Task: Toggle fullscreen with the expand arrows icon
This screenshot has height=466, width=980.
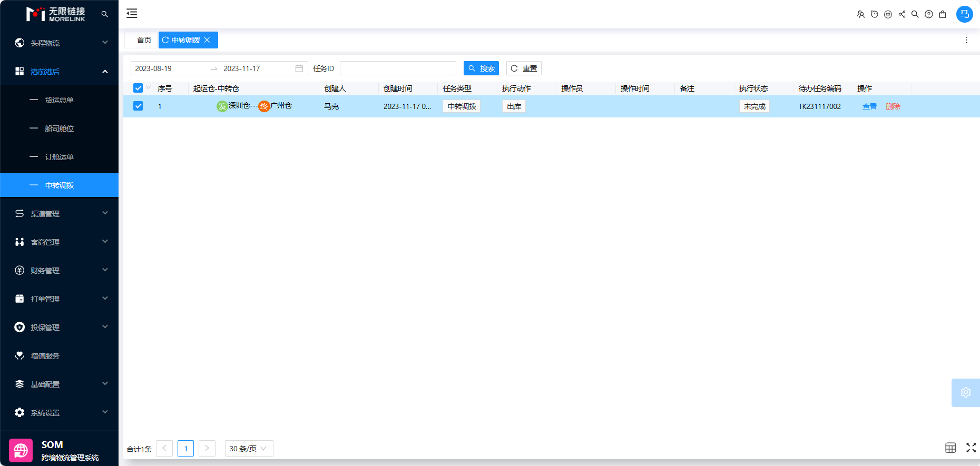Action: pyautogui.click(x=971, y=448)
